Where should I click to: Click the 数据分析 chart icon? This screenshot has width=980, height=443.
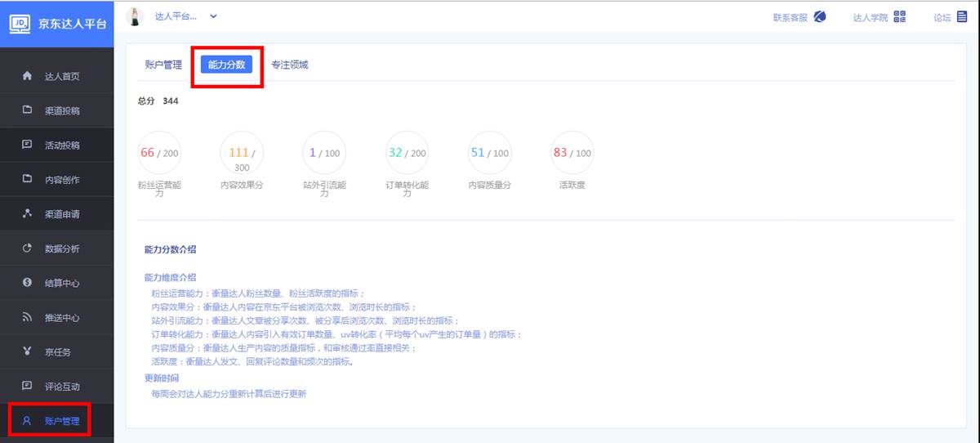(x=27, y=248)
